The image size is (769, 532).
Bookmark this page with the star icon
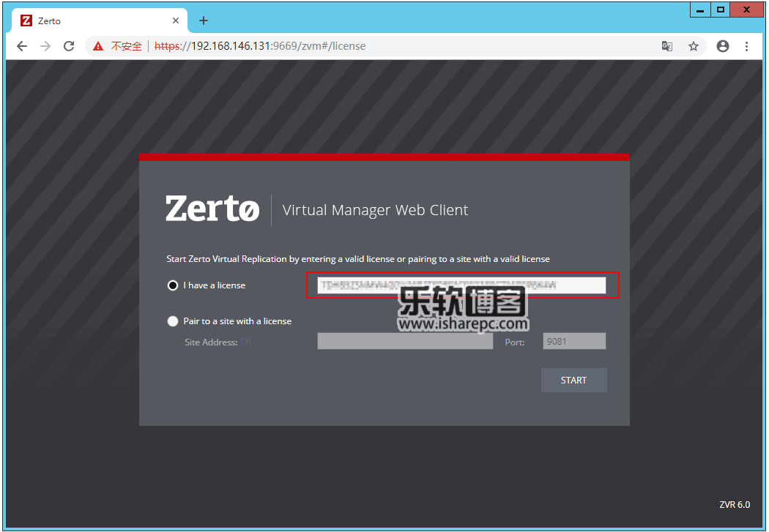(693, 46)
